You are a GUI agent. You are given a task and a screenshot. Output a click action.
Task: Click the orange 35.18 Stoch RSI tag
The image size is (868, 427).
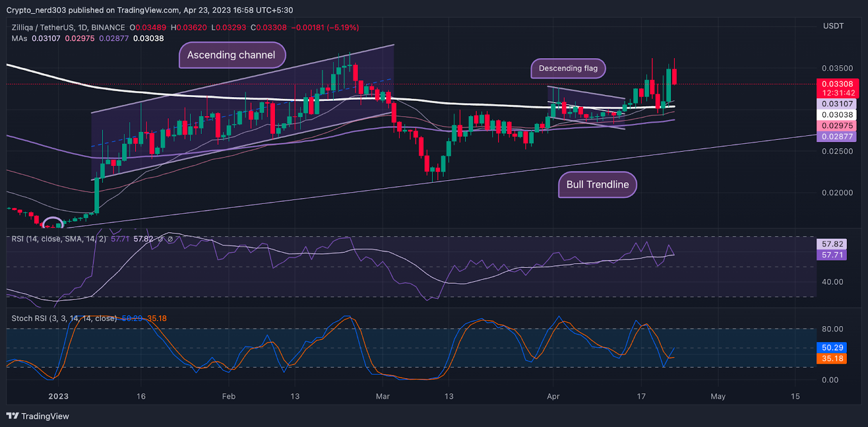click(832, 359)
